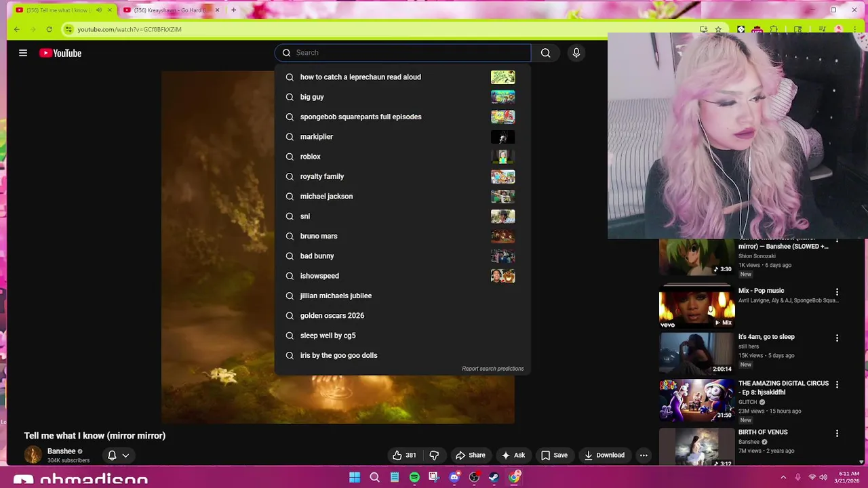Select the 'royalty family' suggestion

(x=403, y=176)
